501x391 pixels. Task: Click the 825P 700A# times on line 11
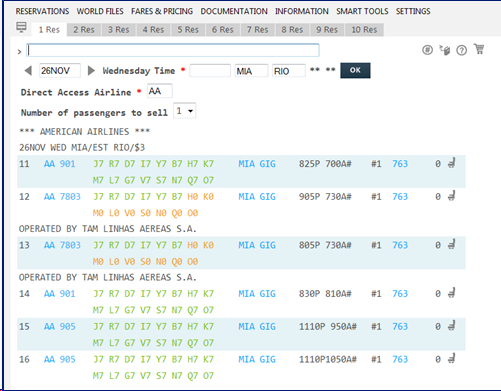(325, 164)
